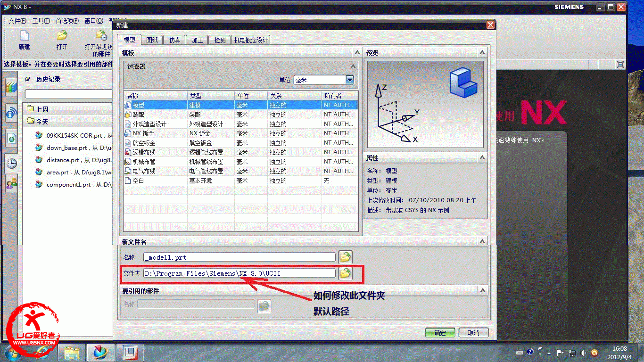
Task: Click the volume tray icon
Action: [584, 353]
